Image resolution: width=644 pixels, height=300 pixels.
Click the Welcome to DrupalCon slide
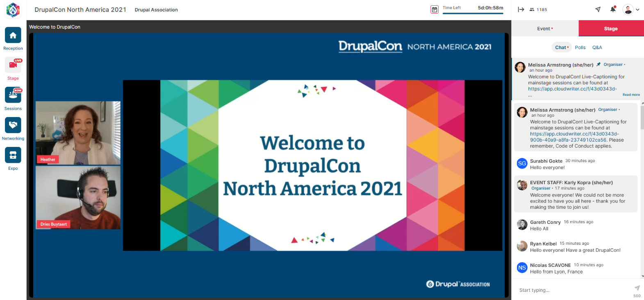pos(312,165)
